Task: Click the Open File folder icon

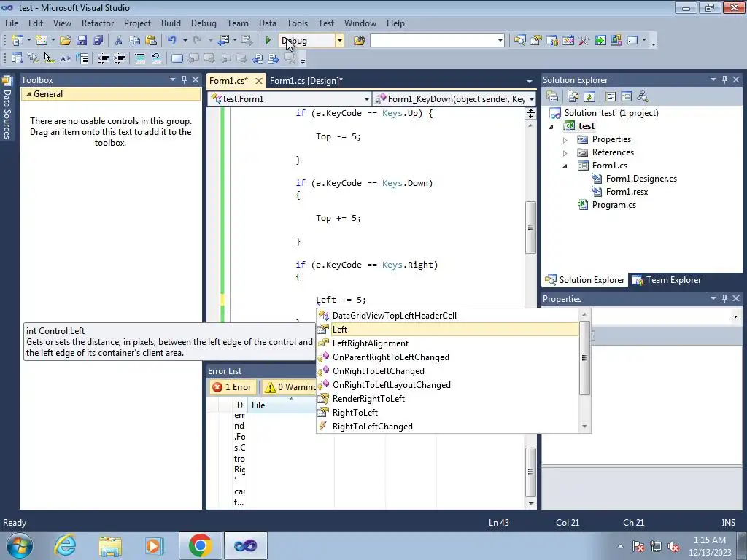Action: [65, 41]
